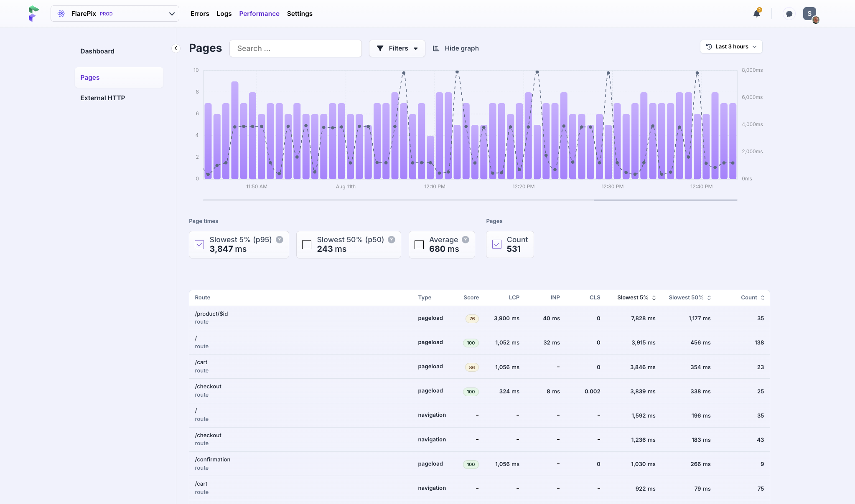855x504 pixels.
Task: Click the Aug 11th axis label
Action: pyautogui.click(x=346, y=187)
